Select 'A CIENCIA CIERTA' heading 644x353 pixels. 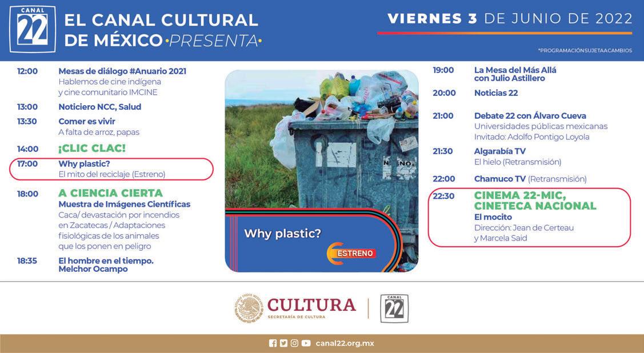(x=110, y=193)
